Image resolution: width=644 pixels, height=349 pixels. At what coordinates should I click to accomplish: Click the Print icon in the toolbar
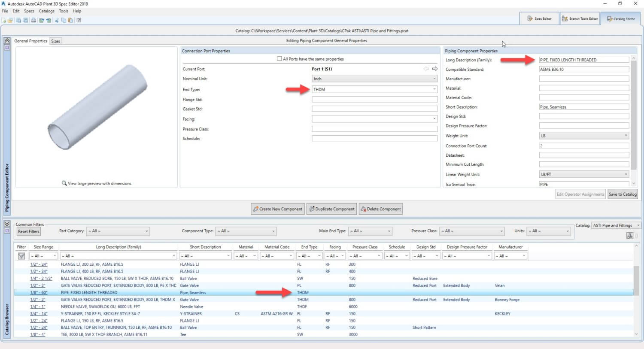tap(33, 20)
